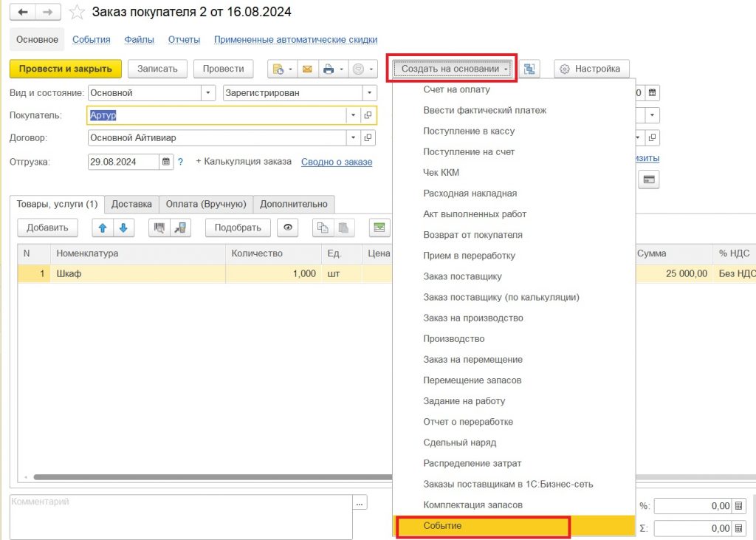Viewport: 756px width, 540px height.
Task: Open the Покупатель record via its open icon
Action: pos(368,115)
